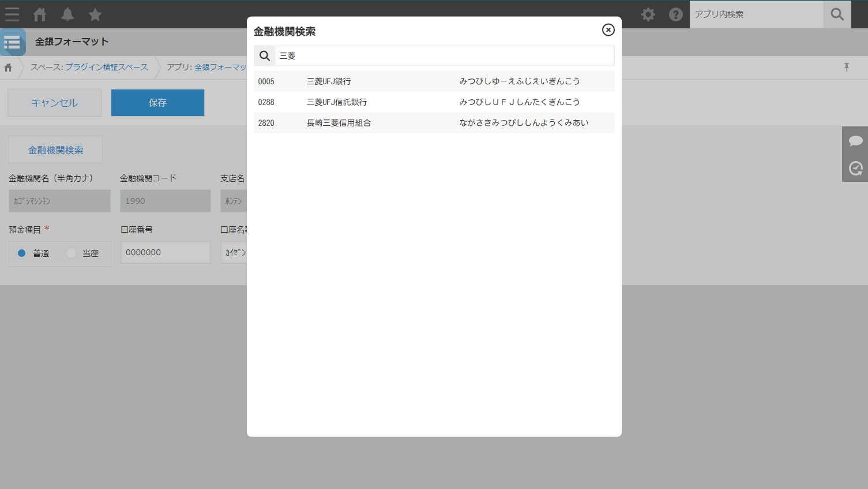Select the 当座 radio option
Viewport: 868px width, 489px height.
pos(72,253)
